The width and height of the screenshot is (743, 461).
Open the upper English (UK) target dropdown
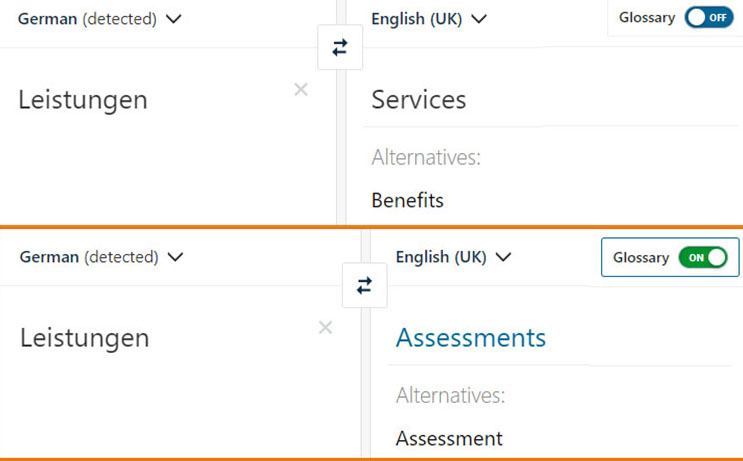pos(429,19)
